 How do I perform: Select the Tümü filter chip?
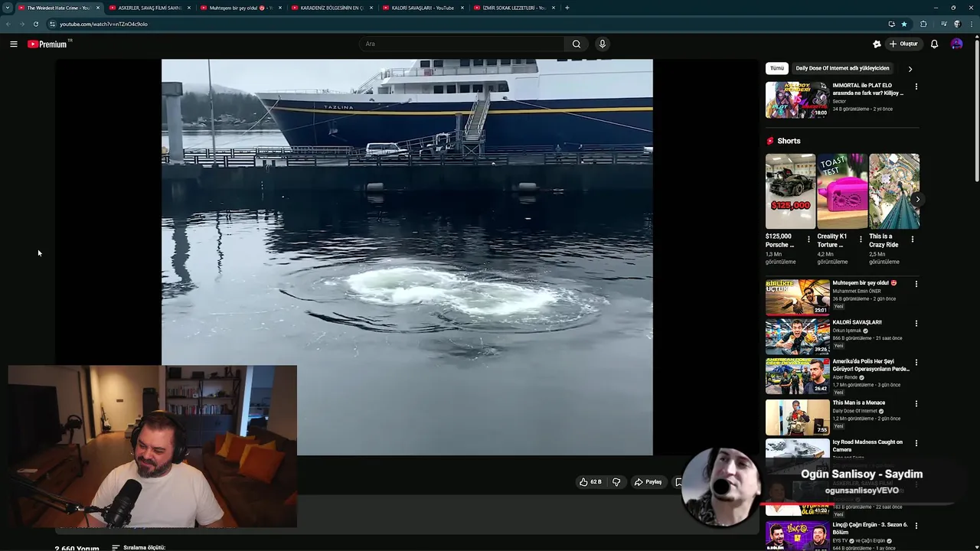click(x=777, y=68)
